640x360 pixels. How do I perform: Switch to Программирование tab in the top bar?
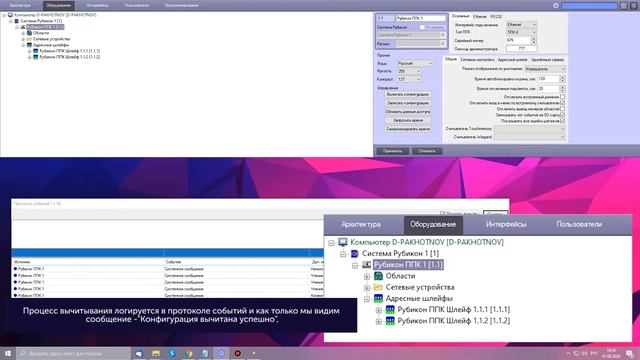click(x=182, y=5)
